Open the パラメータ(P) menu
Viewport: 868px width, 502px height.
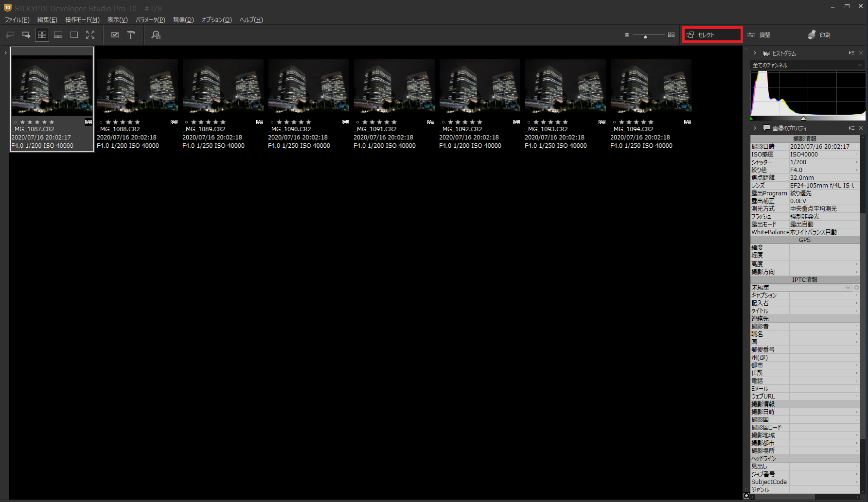150,20
